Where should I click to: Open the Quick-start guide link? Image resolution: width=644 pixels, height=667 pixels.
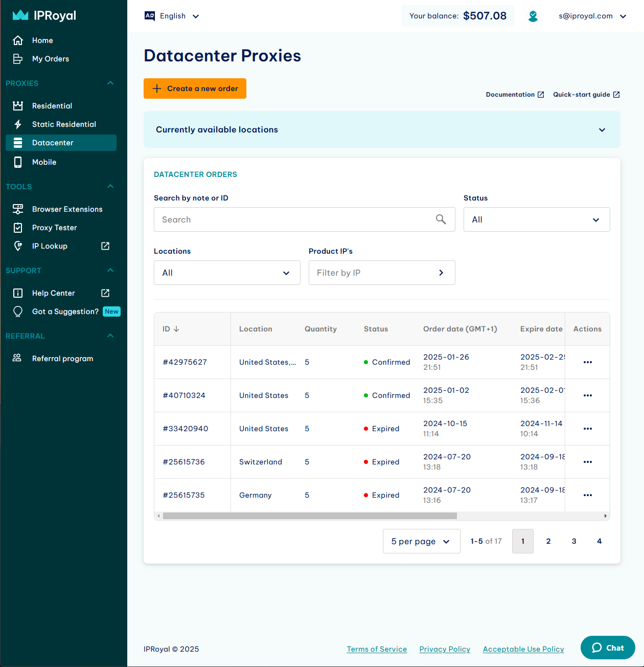pos(586,95)
